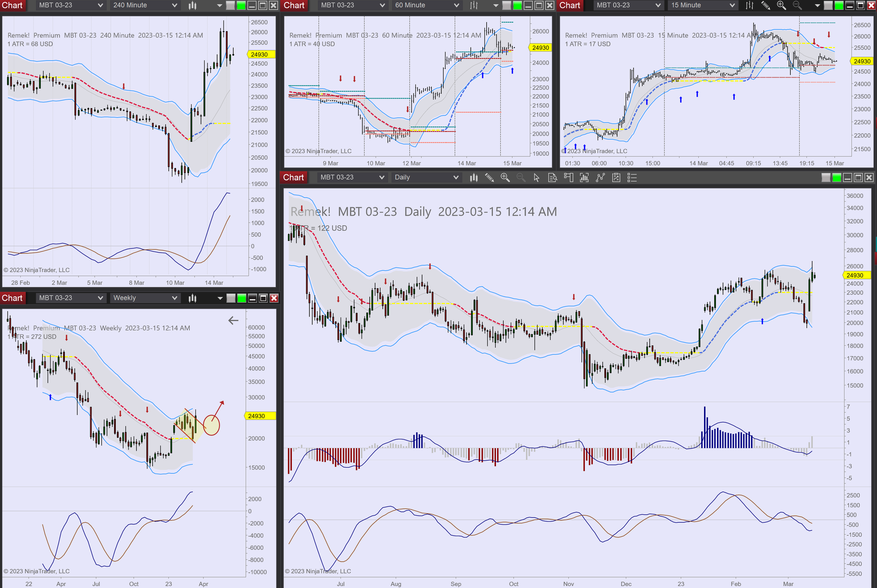Select the cursor pointer tool in Daily chart
The height and width of the screenshot is (588, 877).
point(536,178)
